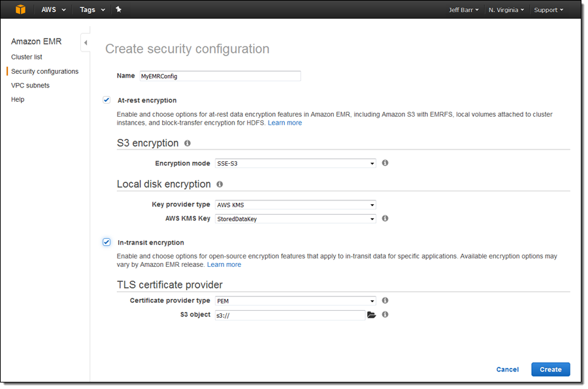Screen dimensions: 588x389
Task: Click the Name input field
Action: point(220,76)
